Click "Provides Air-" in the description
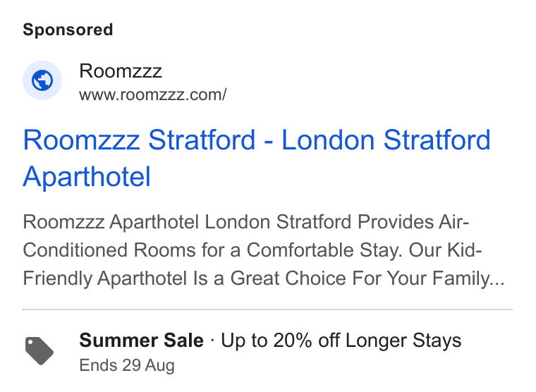 tap(413, 222)
